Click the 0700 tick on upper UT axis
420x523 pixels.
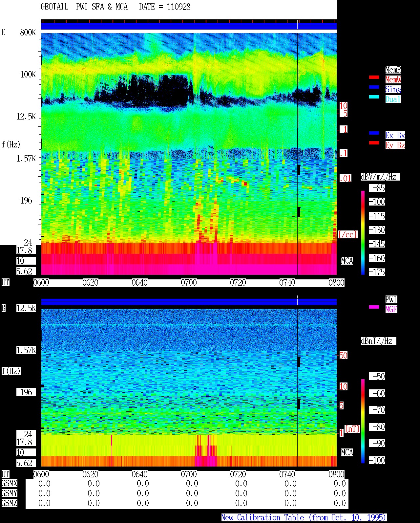pyautogui.click(x=189, y=283)
